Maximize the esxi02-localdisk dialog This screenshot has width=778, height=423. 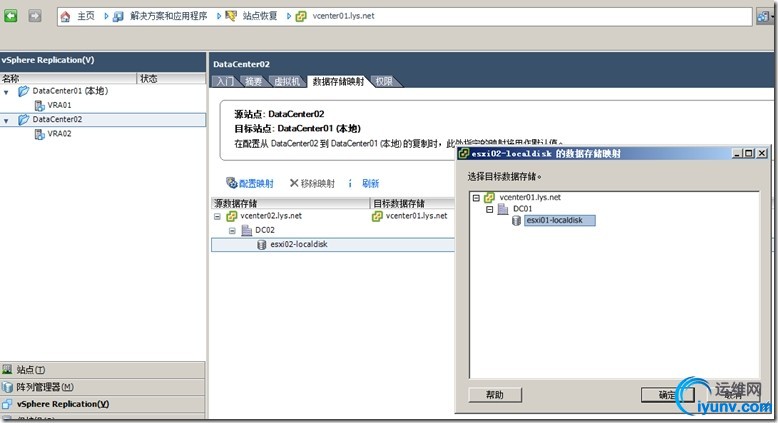click(x=749, y=154)
